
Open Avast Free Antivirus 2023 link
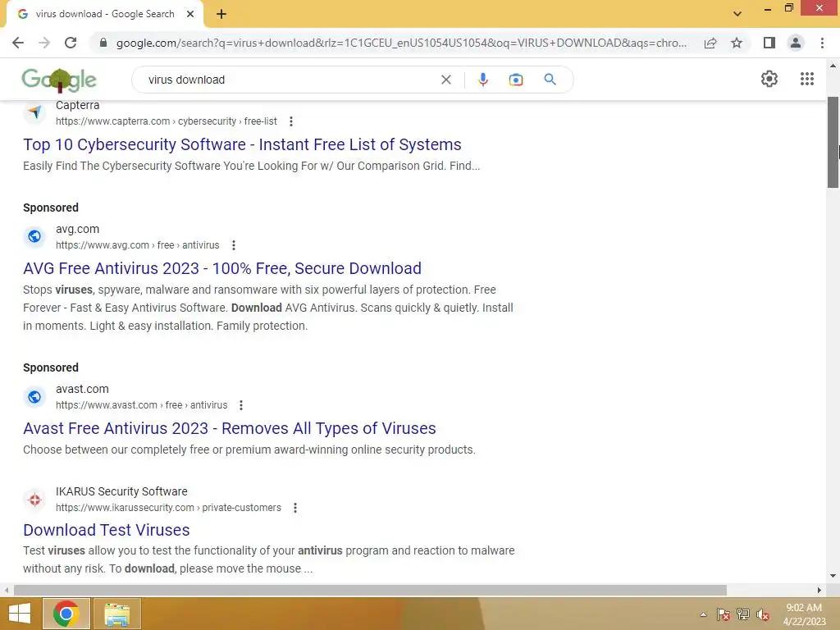tap(230, 428)
